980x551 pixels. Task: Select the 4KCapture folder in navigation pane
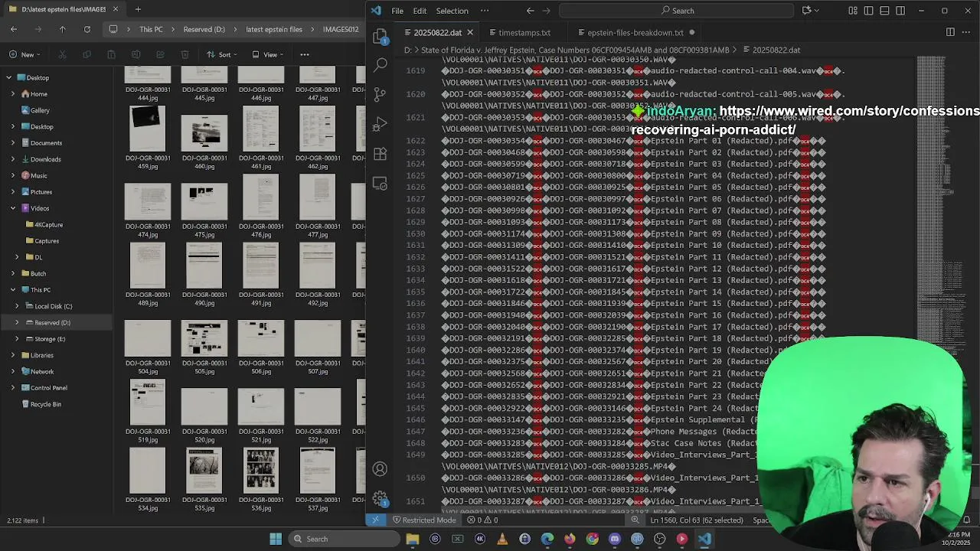coord(48,224)
